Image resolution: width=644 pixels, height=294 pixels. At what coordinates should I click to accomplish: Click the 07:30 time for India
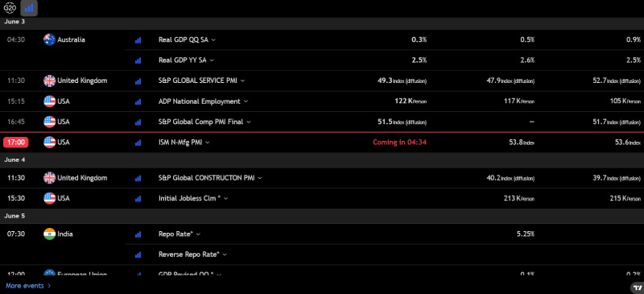[16, 234]
